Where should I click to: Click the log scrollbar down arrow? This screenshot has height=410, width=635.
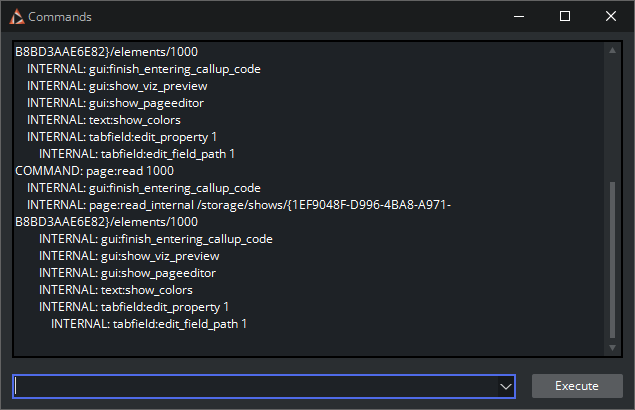click(x=612, y=346)
